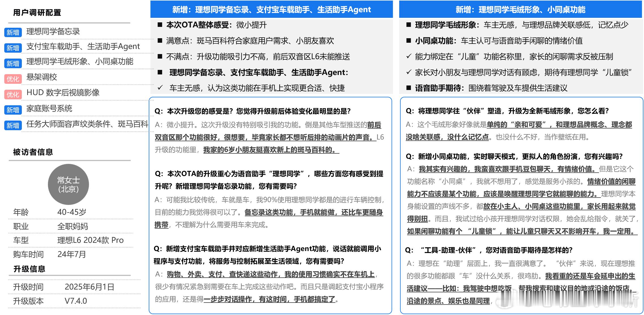
Task: Click the 车型 field label
Action: [21, 240]
